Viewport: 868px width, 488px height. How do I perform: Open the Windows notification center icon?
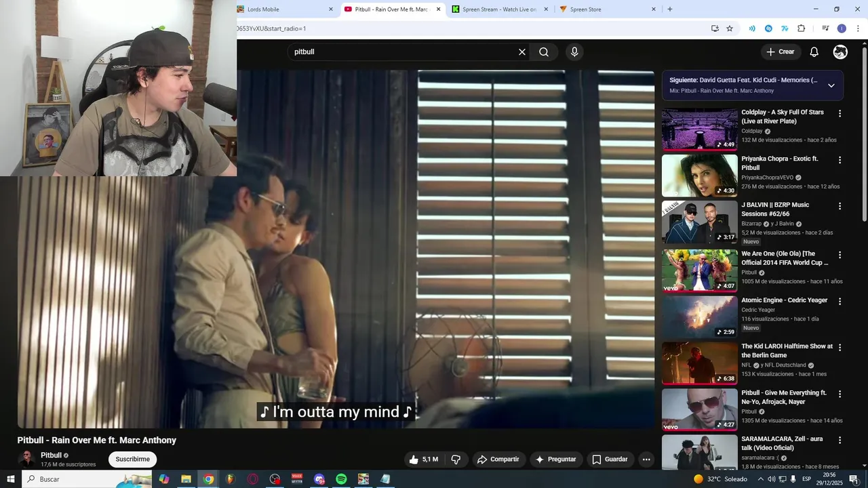[x=854, y=479]
